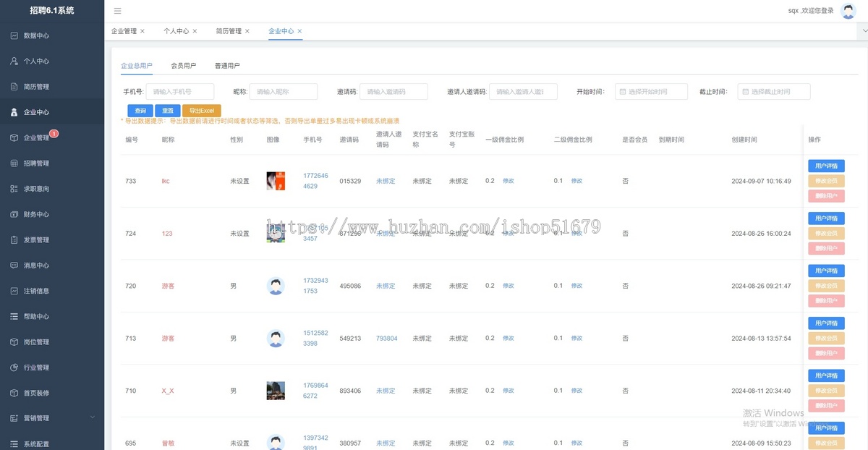868x450 pixels.
Task: Close the 企业管理 tab
Action: pos(142,31)
